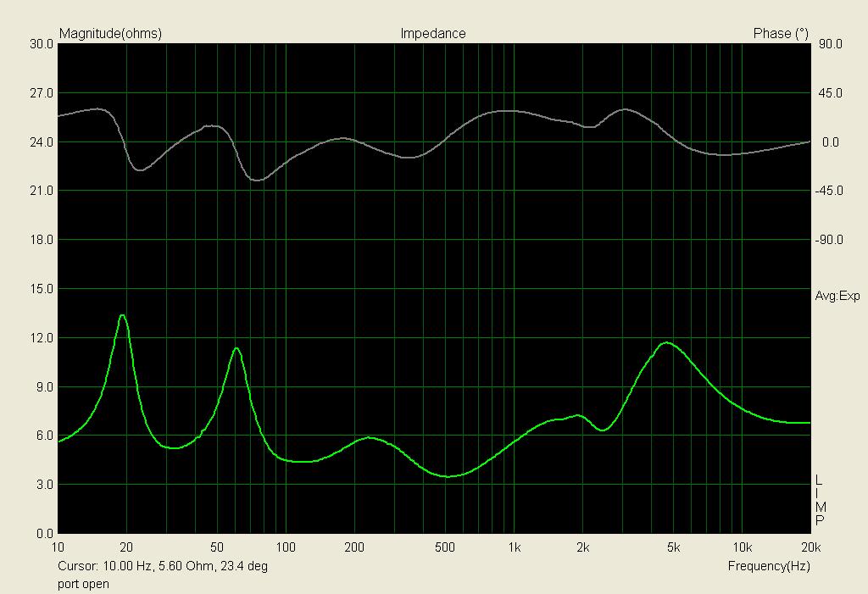
Task: Click the 100 frequency axis tick label
Action: (x=286, y=547)
